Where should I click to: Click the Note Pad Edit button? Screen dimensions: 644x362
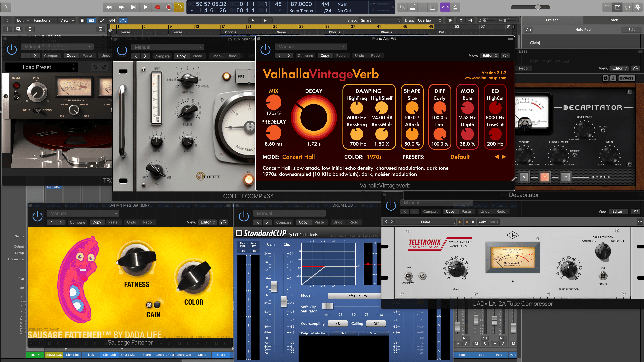(x=631, y=30)
